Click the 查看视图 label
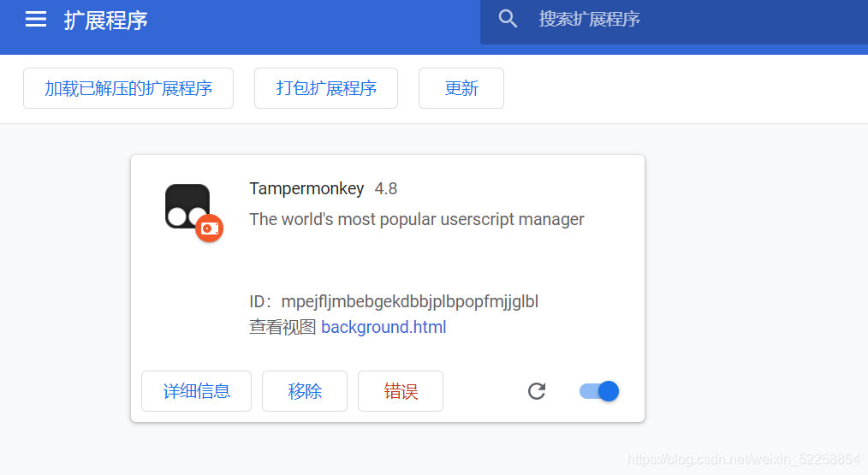868x475 pixels. 282,327
